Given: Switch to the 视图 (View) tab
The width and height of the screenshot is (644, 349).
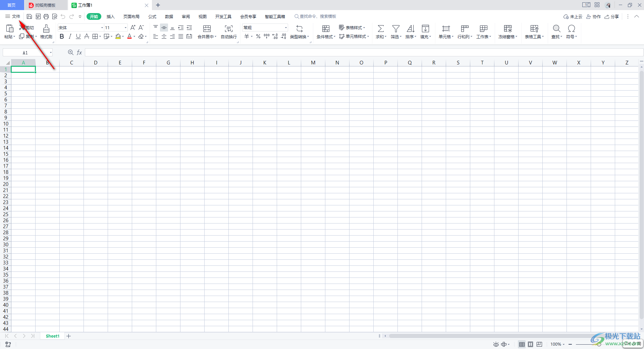Looking at the screenshot, I should click(202, 16).
